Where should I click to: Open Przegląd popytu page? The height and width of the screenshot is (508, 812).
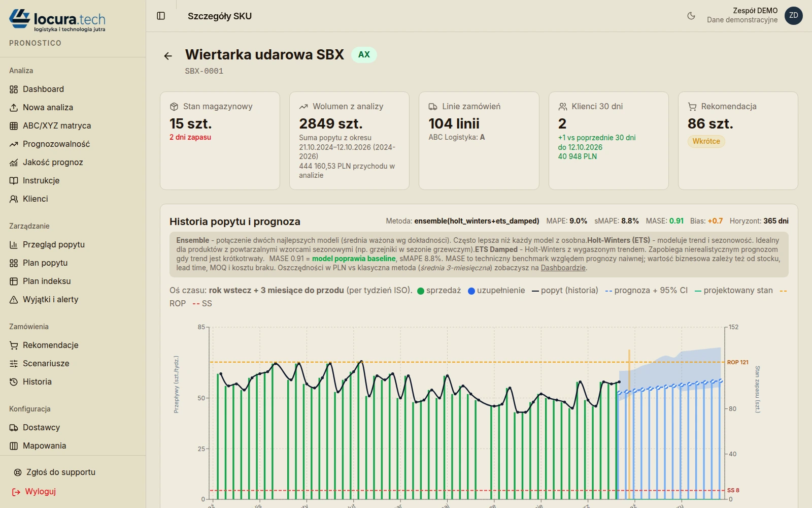(73, 244)
